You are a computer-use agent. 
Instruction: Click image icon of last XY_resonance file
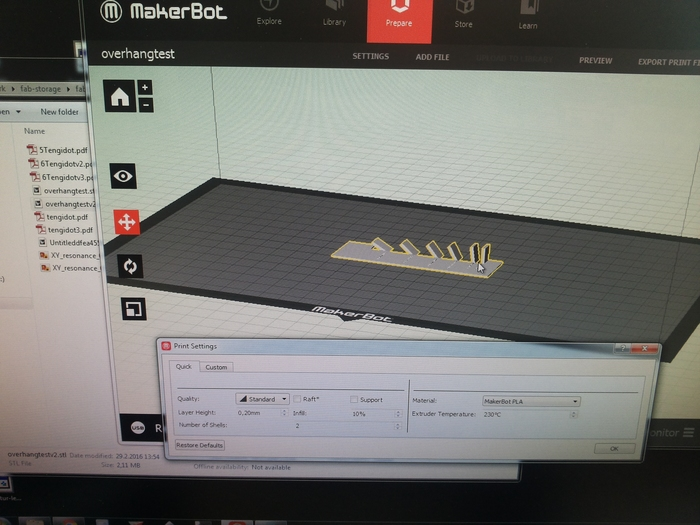pyautogui.click(x=45, y=268)
